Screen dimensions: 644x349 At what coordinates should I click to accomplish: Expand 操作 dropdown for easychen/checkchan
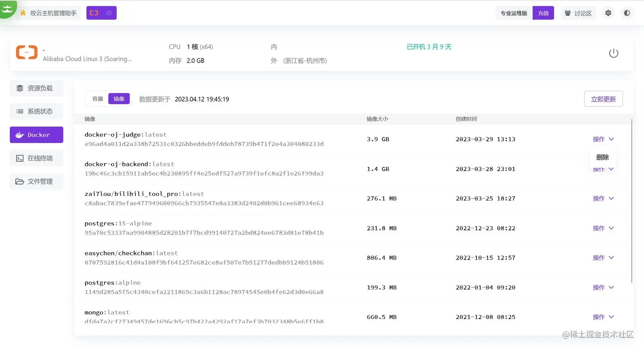[x=603, y=258]
